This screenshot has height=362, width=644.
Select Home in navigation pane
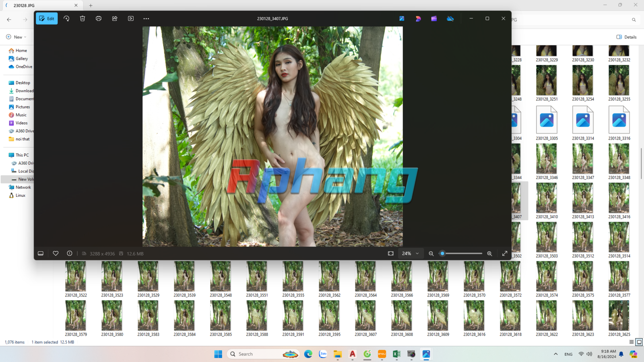pyautogui.click(x=18, y=51)
